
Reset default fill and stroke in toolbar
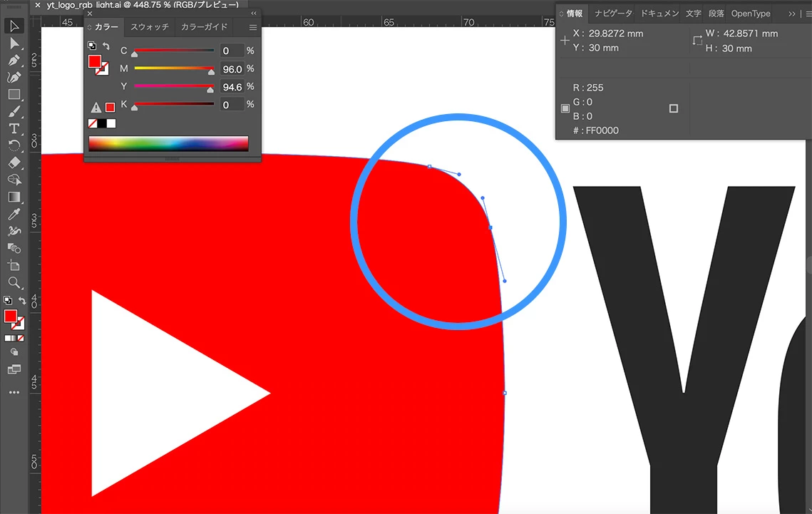tap(8, 300)
